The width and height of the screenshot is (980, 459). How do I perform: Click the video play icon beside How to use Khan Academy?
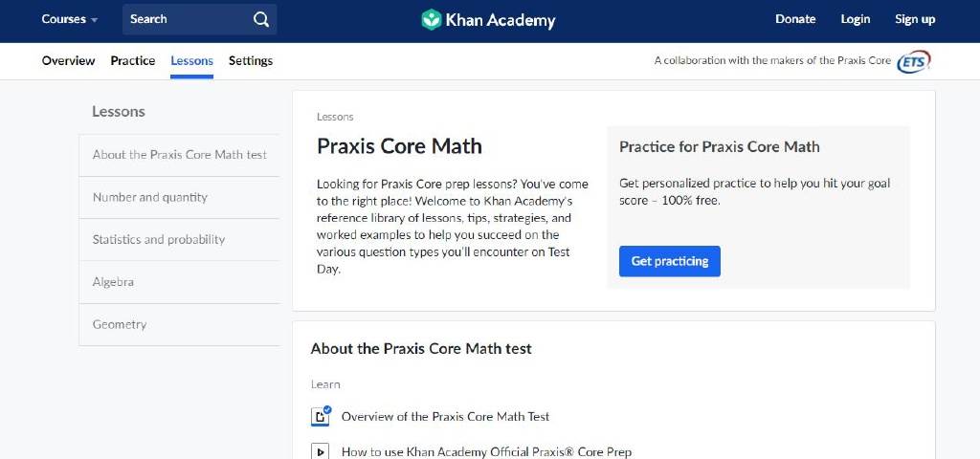pos(320,451)
